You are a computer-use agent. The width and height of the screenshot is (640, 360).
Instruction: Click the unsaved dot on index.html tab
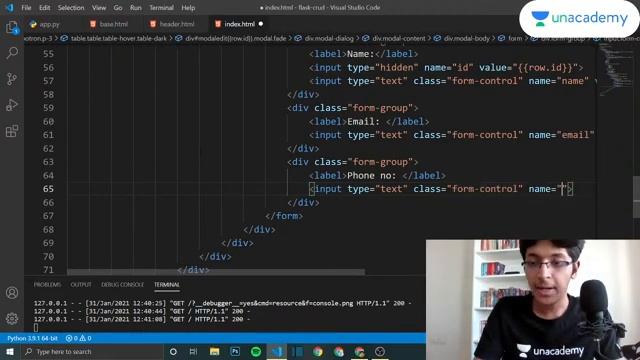click(x=261, y=24)
